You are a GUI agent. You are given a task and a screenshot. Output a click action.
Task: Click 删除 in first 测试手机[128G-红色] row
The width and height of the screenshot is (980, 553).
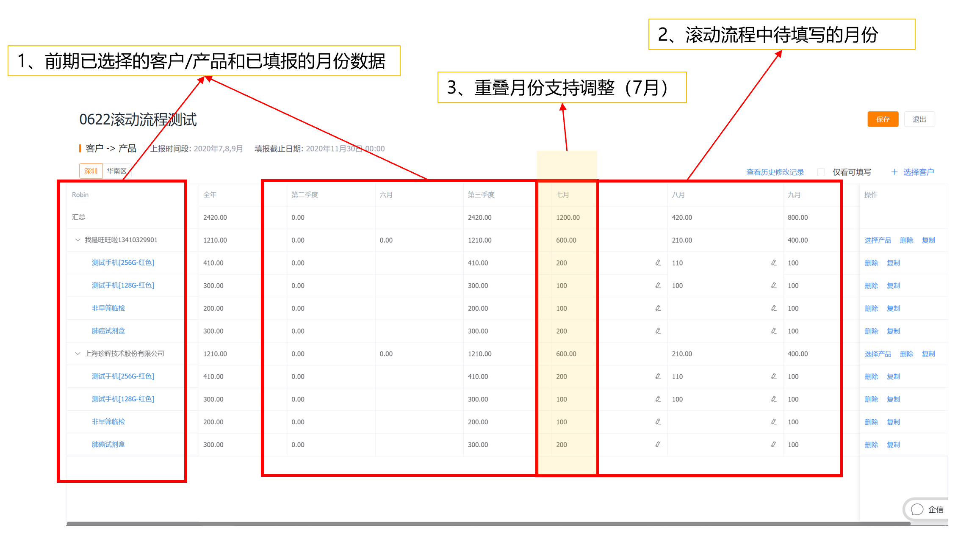(x=871, y=286)
